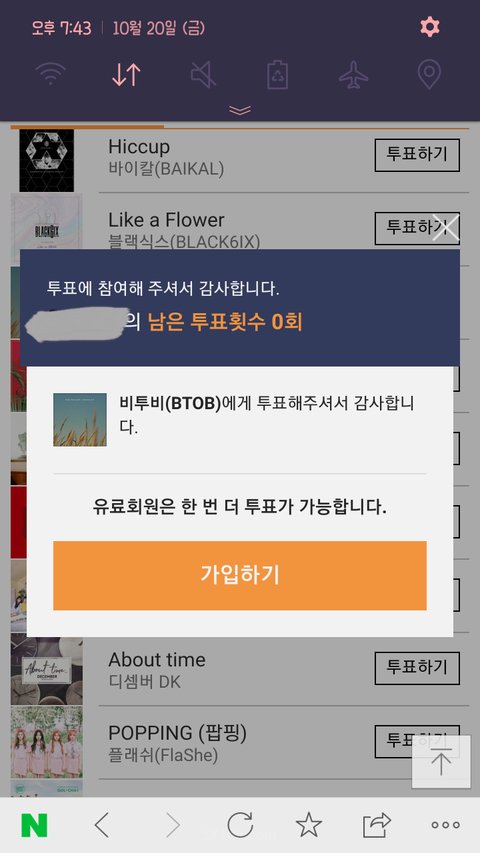Vote for About time by 디셈버 DK

417,668
